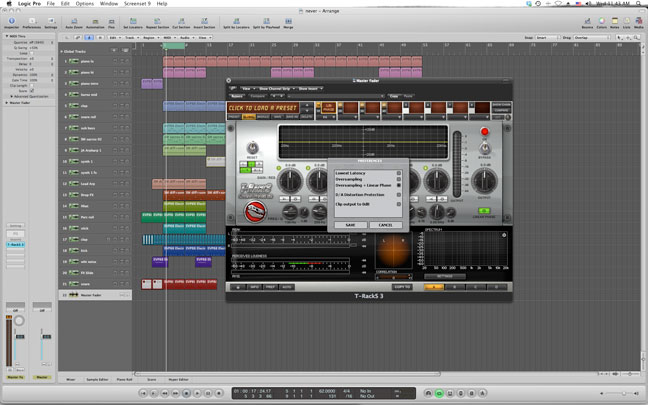
Task: Toggle the Clip Length checkbox in inspector
Action: pyautogui.click(x=32, y=86)
